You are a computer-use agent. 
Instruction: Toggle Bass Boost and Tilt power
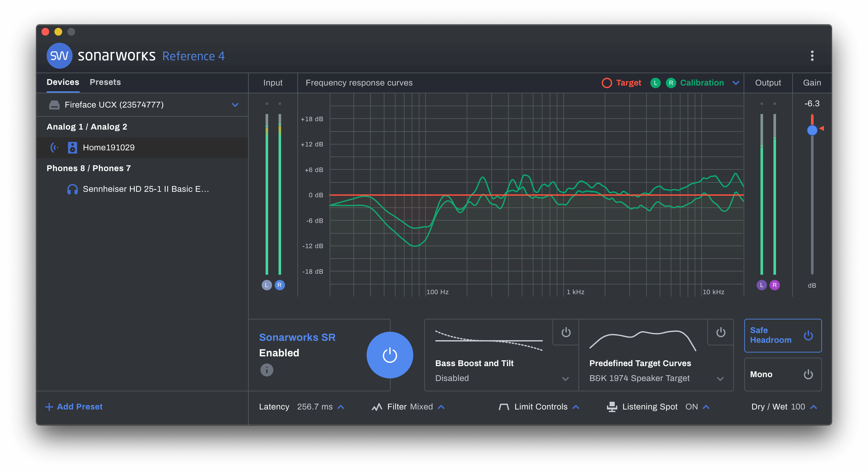click(566, 332)
